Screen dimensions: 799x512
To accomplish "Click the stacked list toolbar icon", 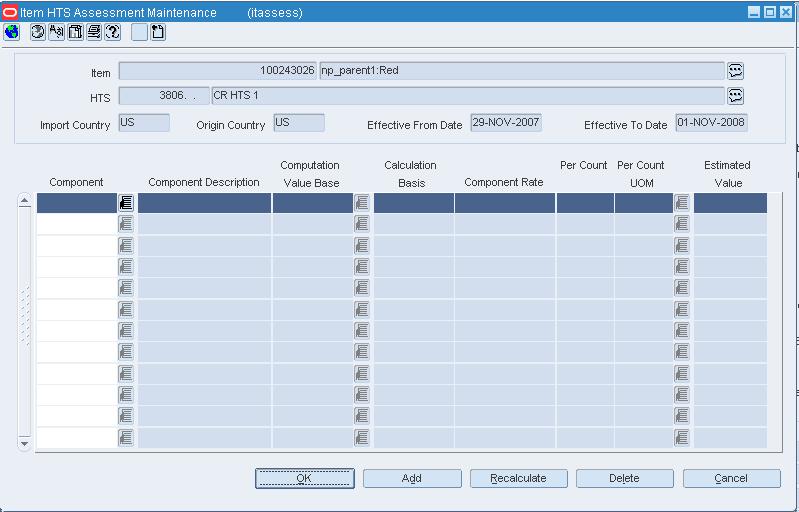I will point(94,32).
